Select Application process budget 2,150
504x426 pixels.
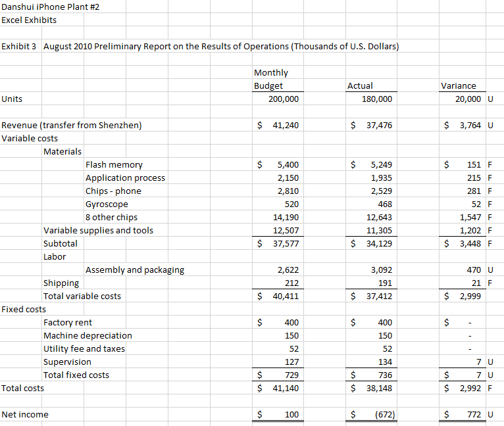(288, 178)
